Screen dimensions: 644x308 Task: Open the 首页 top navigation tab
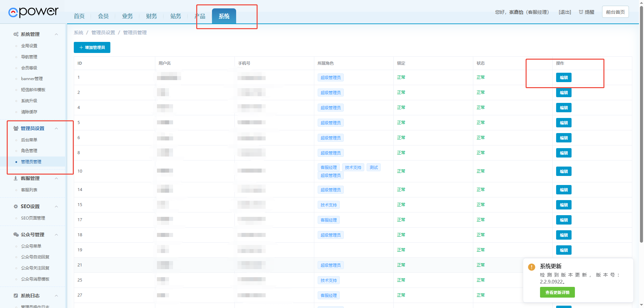click(x=79, y=16)
